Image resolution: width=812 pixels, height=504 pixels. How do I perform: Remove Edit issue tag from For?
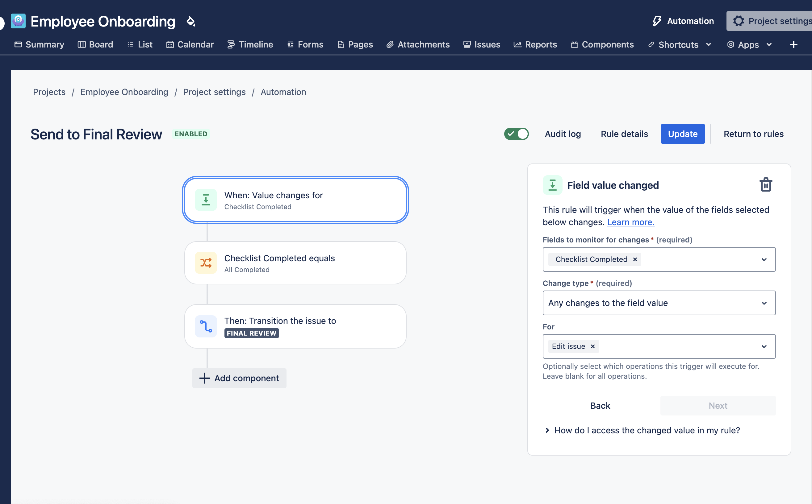tap(592, 346)
